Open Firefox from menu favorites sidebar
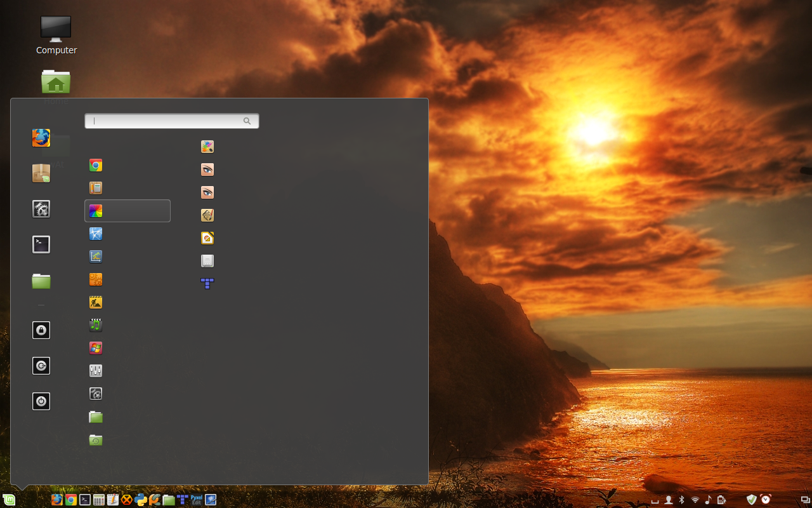This screenshot has height=508, width=812. click(41, 138)
